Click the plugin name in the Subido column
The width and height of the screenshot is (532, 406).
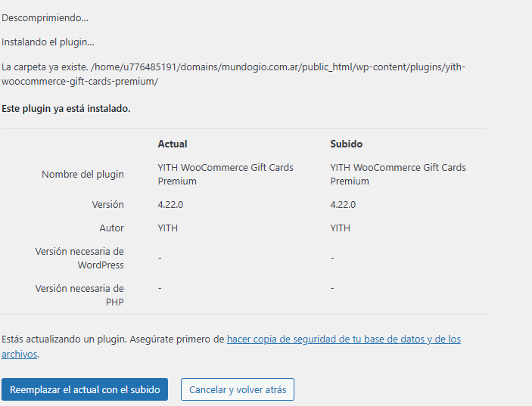398,174
